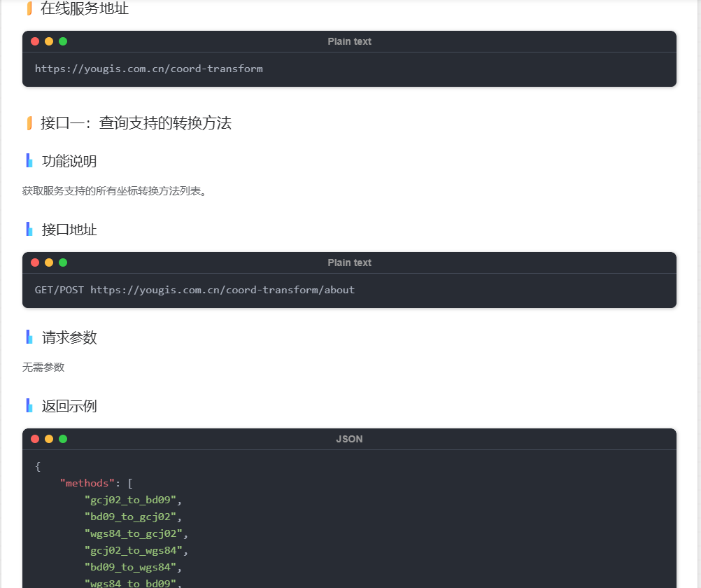Click the blue icon beside 接口地址 heading
Viewport: 701px width, 588px height.
(27, 229)
